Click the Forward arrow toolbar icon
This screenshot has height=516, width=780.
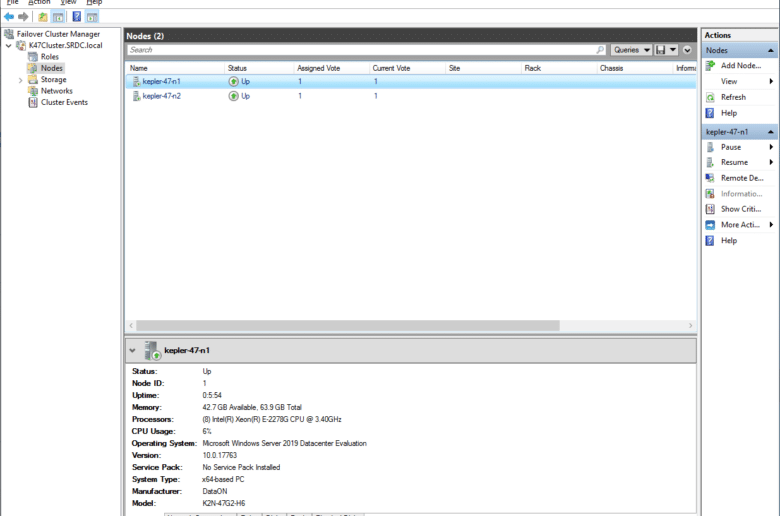tap(23, 17)
